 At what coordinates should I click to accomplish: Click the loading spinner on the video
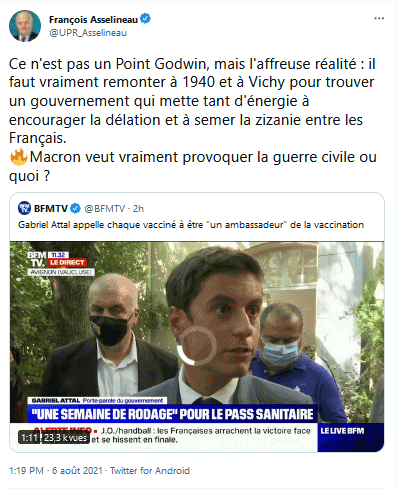pos(197,346)
